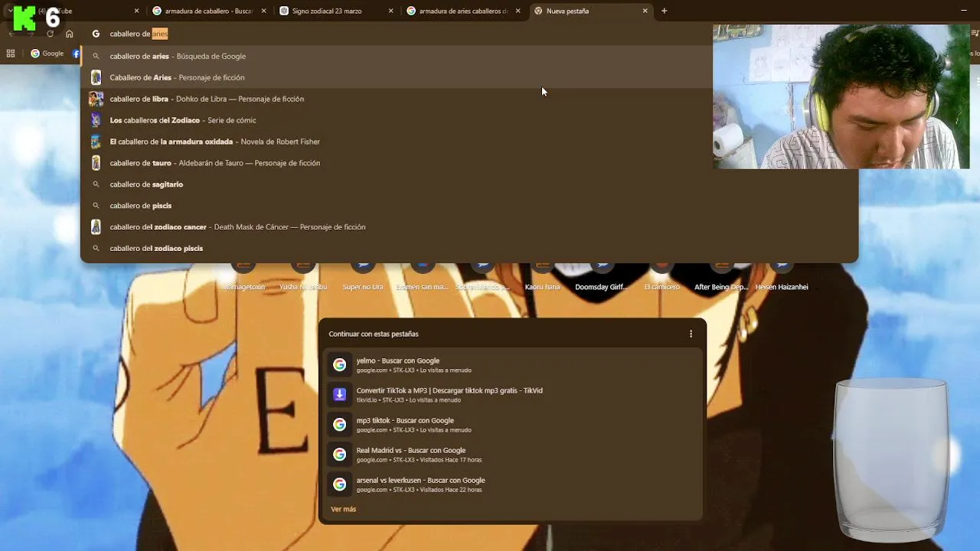The height and width of the screenshot is (551, 980).
Task: Click search icon beside 'caballero del zodiaco piscis'
Action: [x=96, y=248]
